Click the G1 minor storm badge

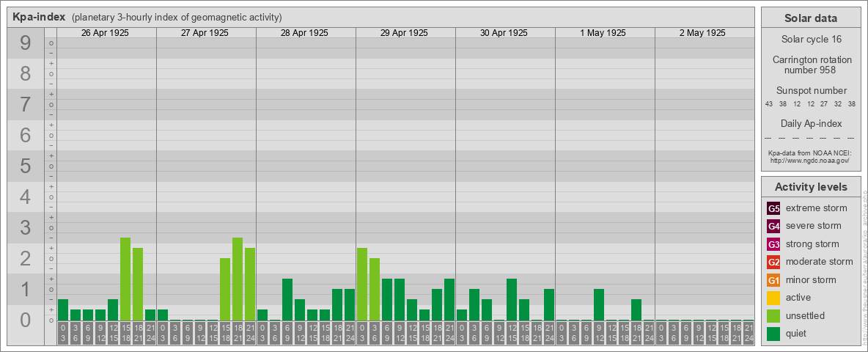pyautogui.click(x=774, y=280)
